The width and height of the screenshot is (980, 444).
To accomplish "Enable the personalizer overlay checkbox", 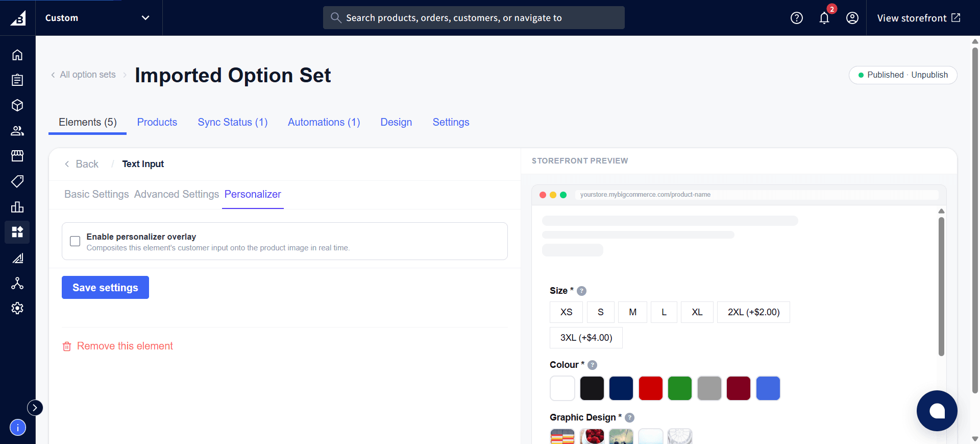I will tap(75, 241).
